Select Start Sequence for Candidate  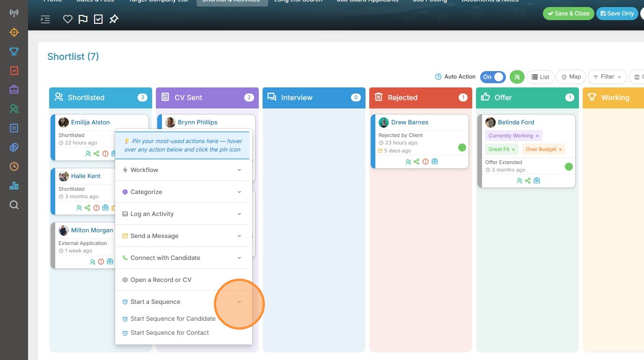pyautogui.click(x=173, y=319)
